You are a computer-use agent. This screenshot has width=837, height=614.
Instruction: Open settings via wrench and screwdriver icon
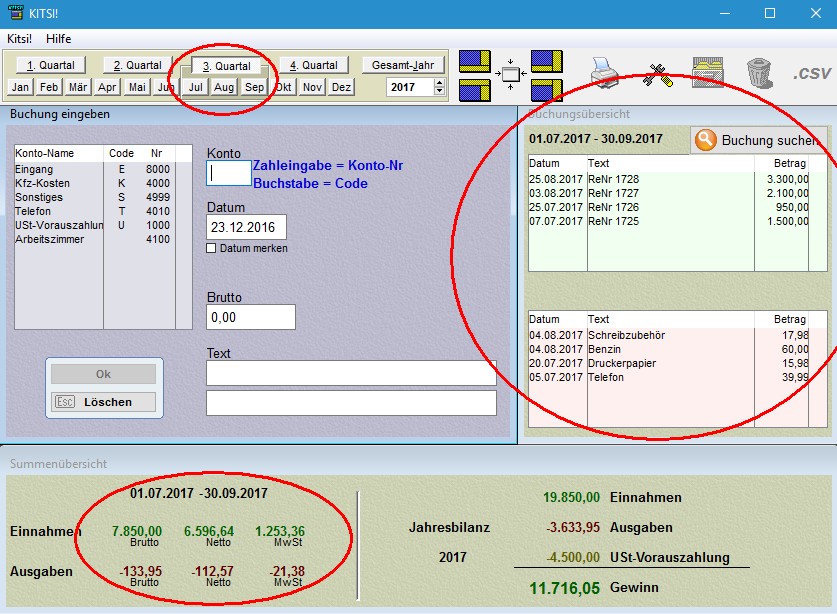(x=657, y=74)
